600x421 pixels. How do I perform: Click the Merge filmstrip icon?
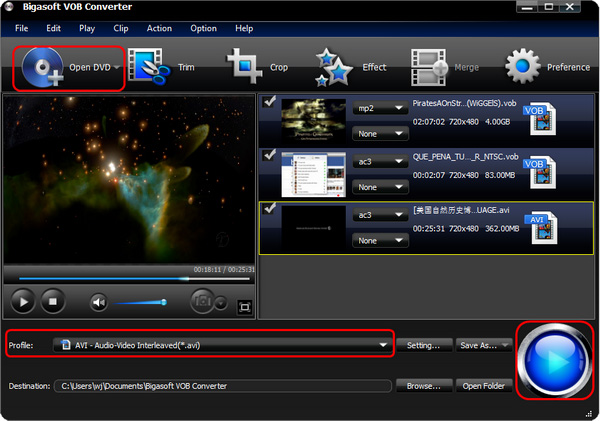click(429, 67)
